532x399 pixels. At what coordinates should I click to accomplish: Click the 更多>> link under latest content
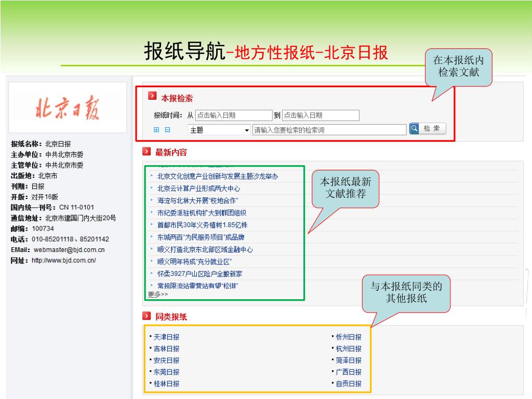158,294
